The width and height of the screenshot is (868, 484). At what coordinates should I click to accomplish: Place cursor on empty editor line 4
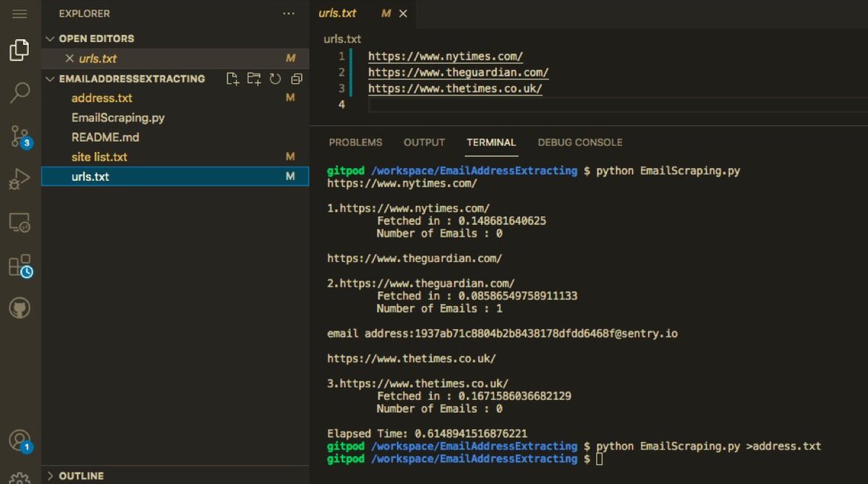[617, 106]
